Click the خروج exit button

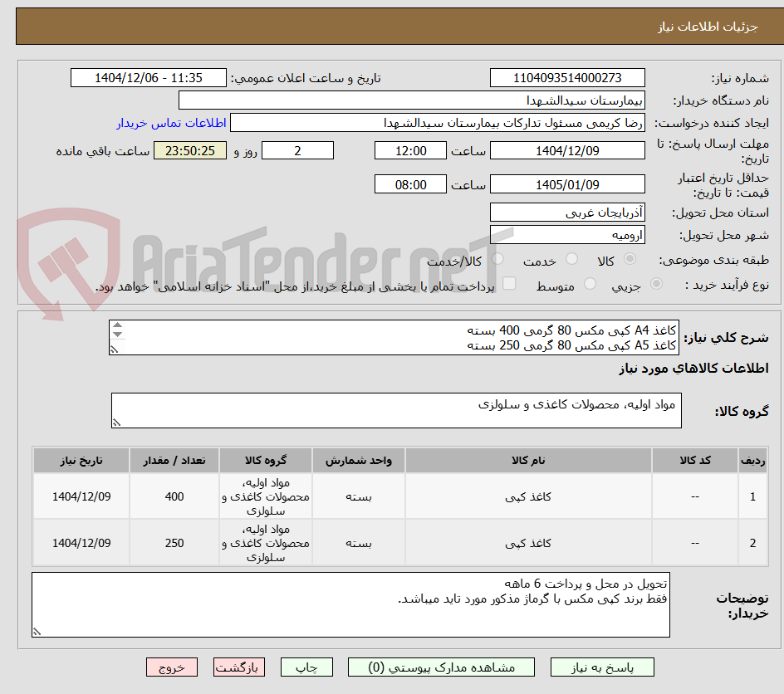tap(171, 667)
